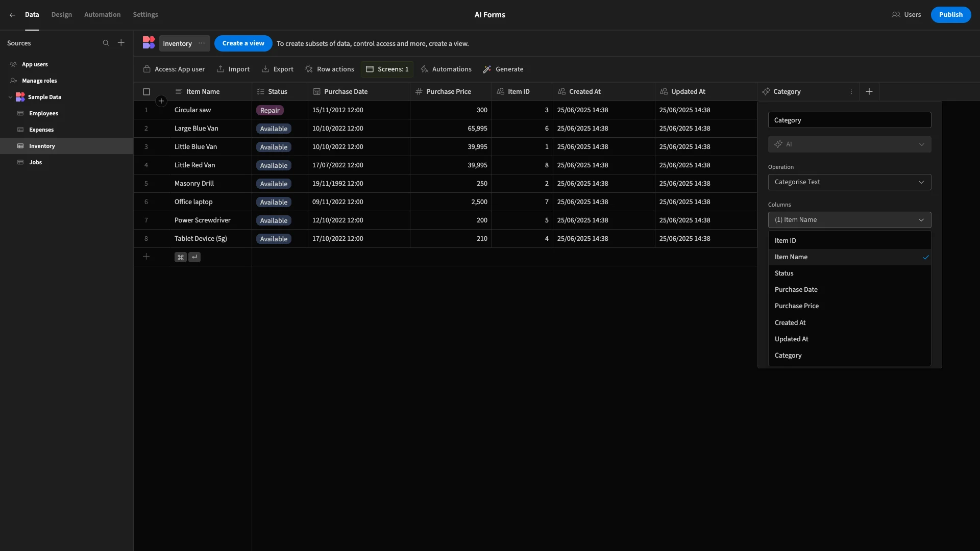This screenshot has width=980, height=551.
Task: Click Create a view button
Action: tap(243, 43)
